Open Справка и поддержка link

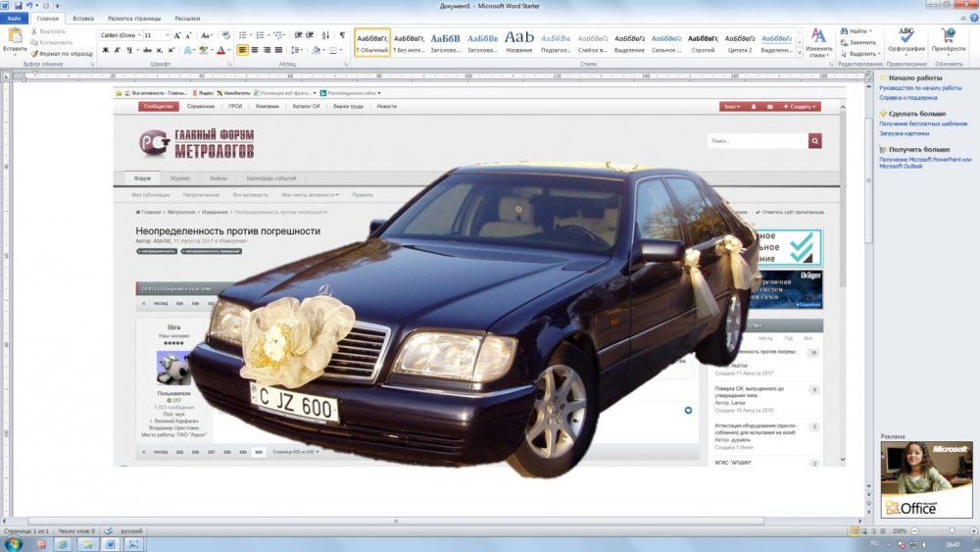point(907,97)
